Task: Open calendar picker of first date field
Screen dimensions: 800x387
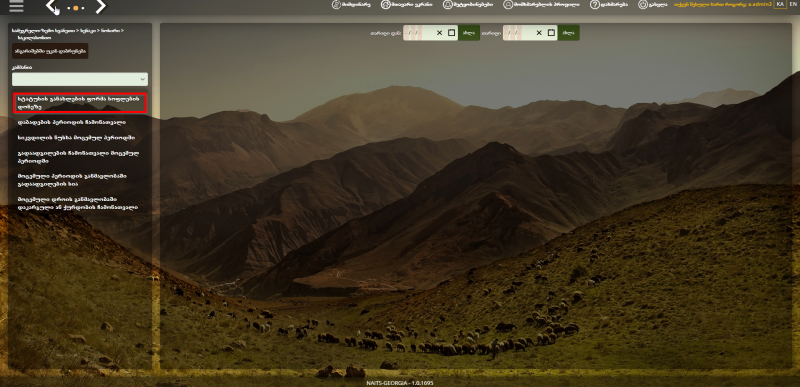Action: click(x=451, y=33)
